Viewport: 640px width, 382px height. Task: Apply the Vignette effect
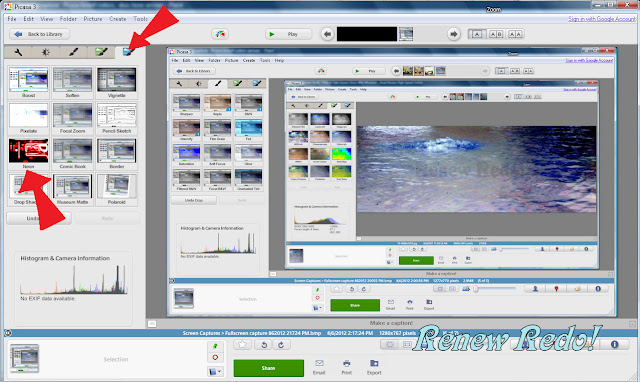[117, 82]
